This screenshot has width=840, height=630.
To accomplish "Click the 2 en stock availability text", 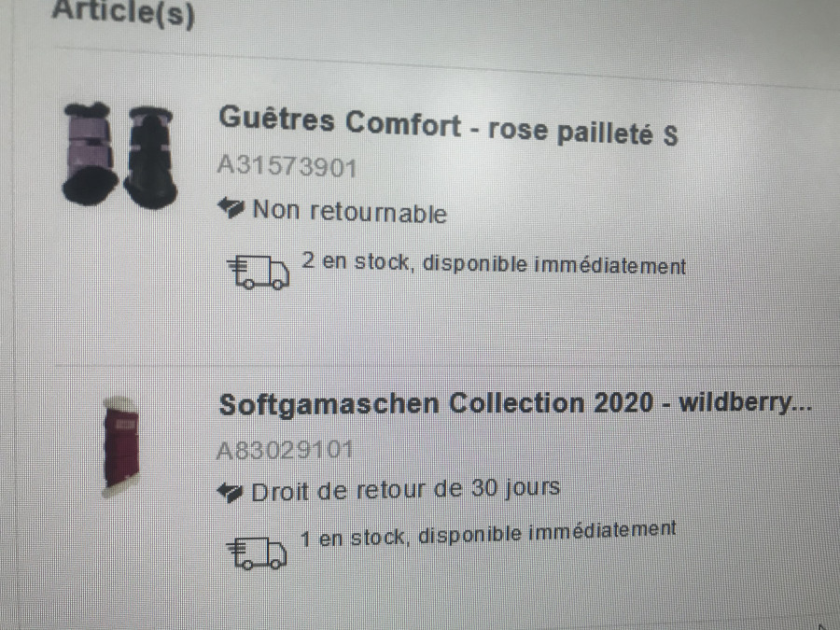I will click(494, 263).
